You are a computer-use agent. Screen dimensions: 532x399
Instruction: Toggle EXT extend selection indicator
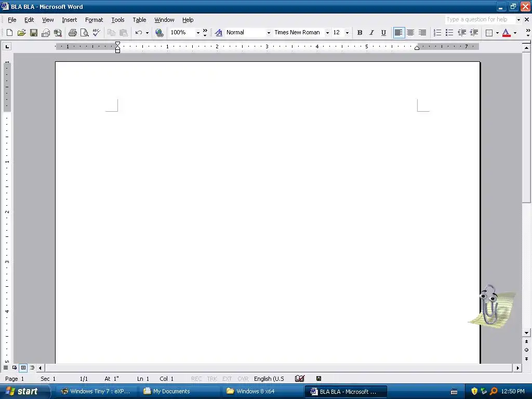click(x=227, y=379)
